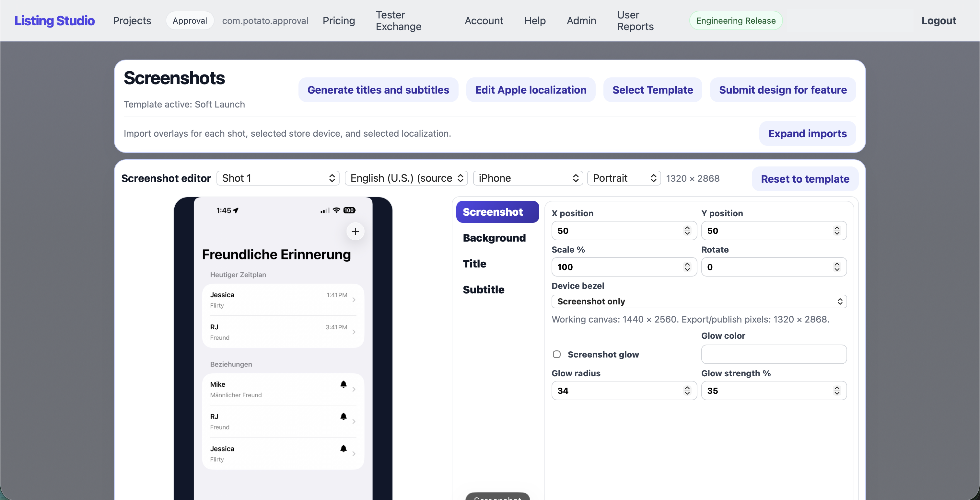Open the Help page
Image resolution: width=980 pixels, height=500 pixels.
534,20
